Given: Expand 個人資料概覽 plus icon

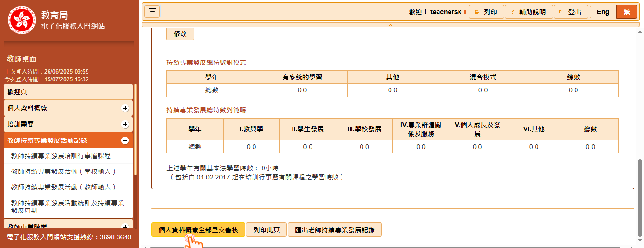Looking at the screenshot, I should [x=125, y=108].
